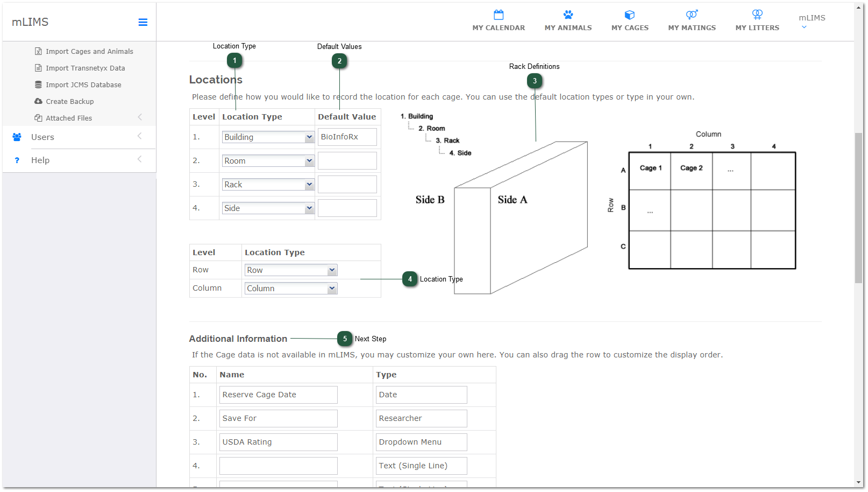Click the BioInfoRx default value field
The width and height of the screenshot is (868, 492).
click(x=347, y=137)
